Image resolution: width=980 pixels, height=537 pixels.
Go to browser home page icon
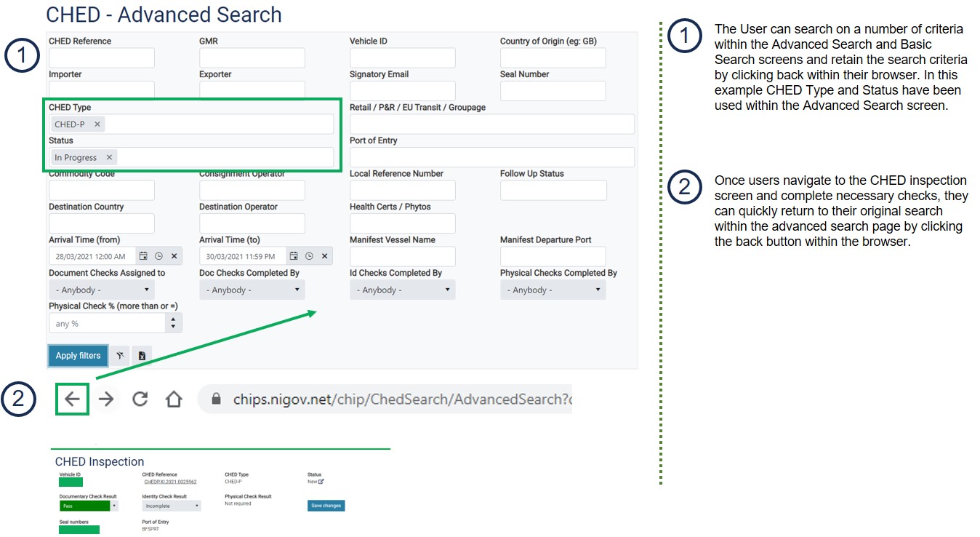[x=173, y=399]
